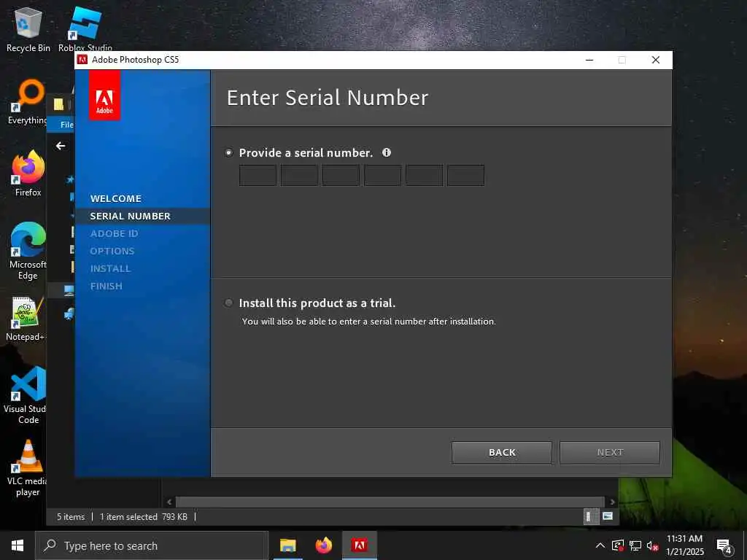
Task: Minimize the Adobe Photoshop CS5 window
Action: [589, 60]
